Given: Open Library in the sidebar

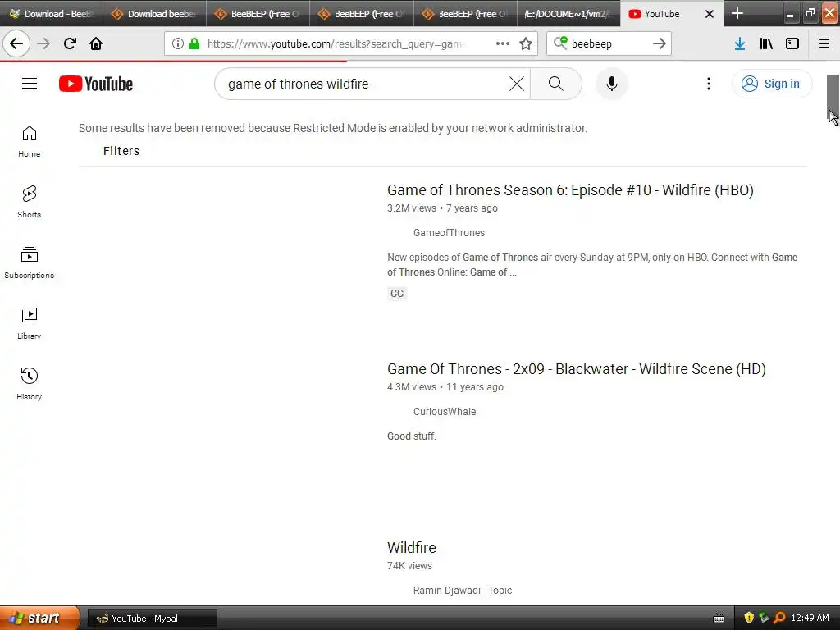Looking at the screenshot, I should [x=30, y=323].
